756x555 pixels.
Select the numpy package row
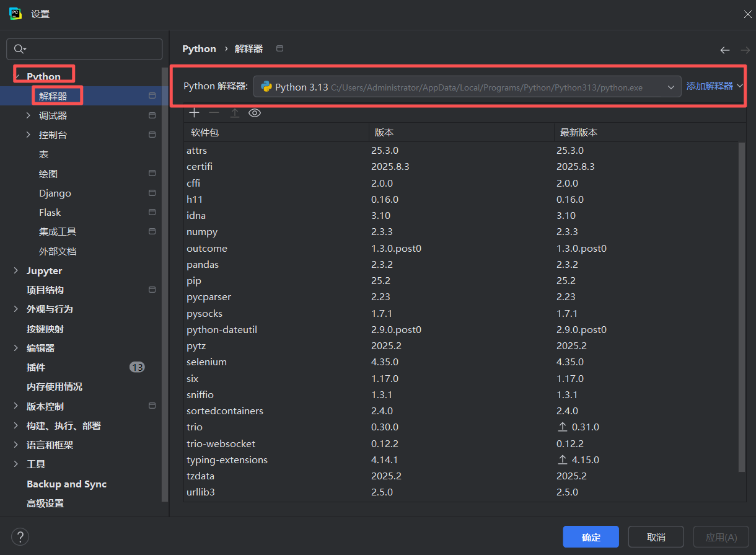point(461,232)
